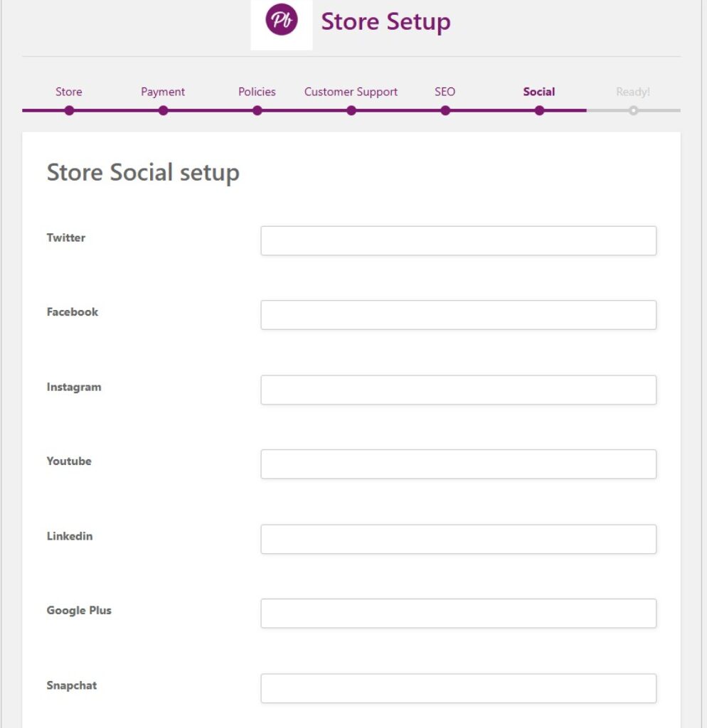Image resolution: width=707 pixels, height=728 pixels.
Task: Open the Payment setup step
Action: tap(163, 92)
